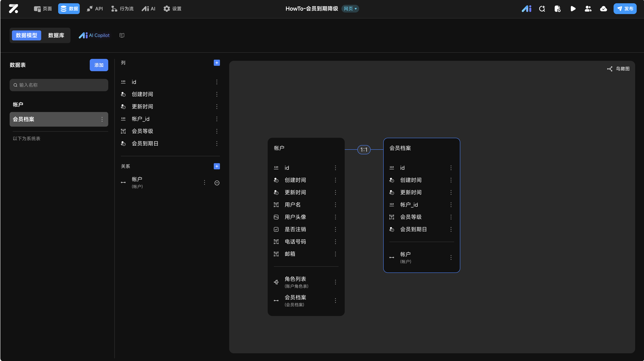Click the minus circle next to 帐户 relation
The image size is (644, 361).
point(217,183)
